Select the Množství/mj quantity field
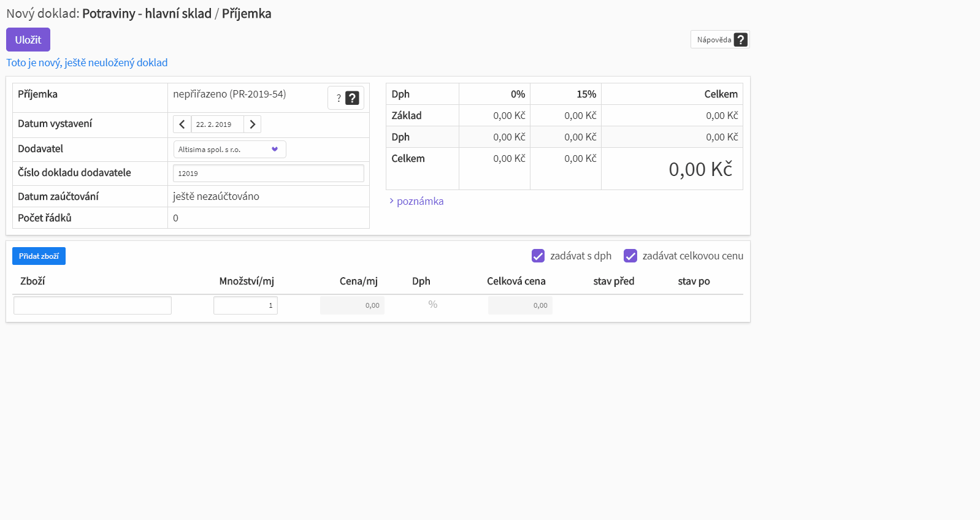This screenshot has height=520, width=980. click(245, 305)
